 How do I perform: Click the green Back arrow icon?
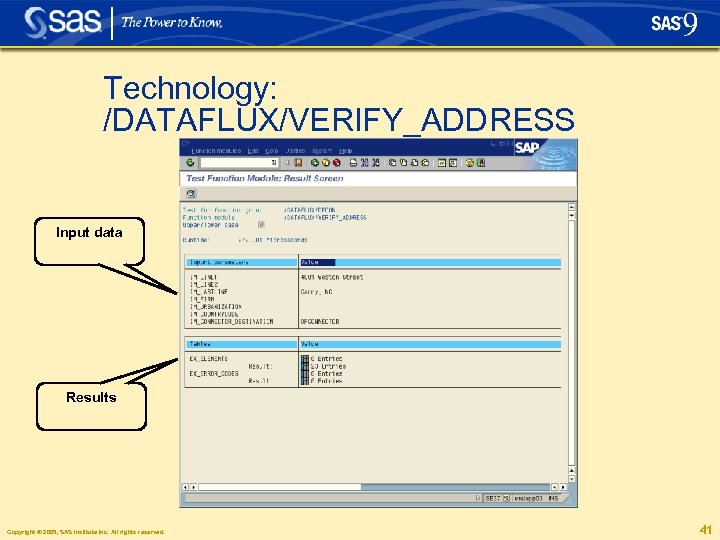click(x=315, y=163)
